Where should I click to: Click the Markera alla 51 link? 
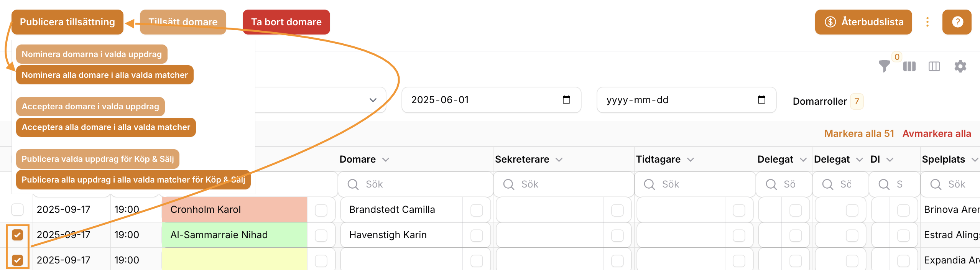(859, 133)
